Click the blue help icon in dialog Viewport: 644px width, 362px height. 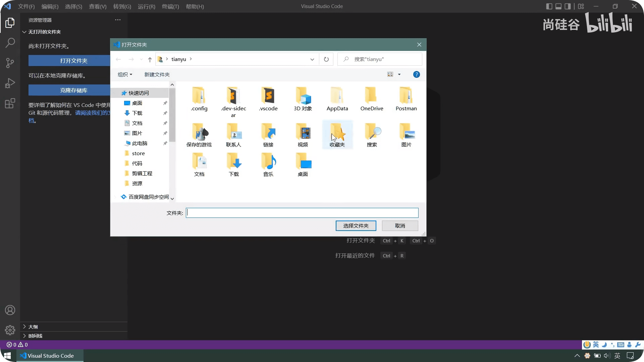click(x=416, y=74)
